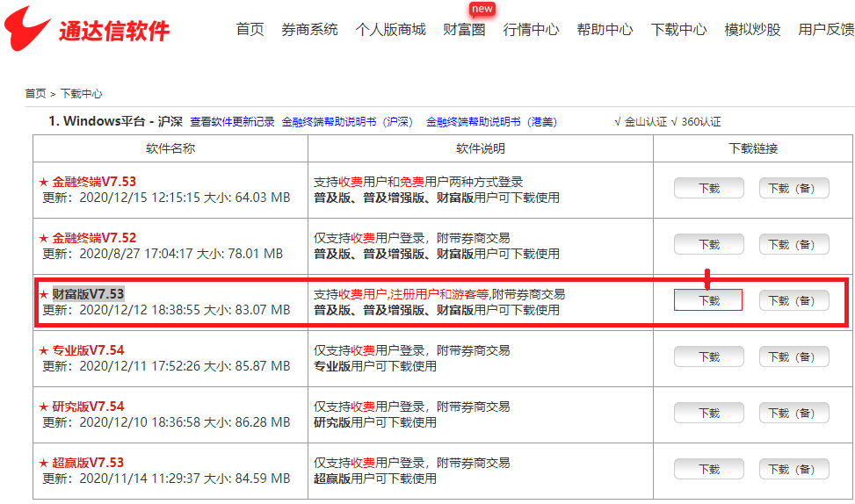Click 下载（备）button in 财富版V7.53 row
The image size is (855, 504).
(x=794, y=300)
